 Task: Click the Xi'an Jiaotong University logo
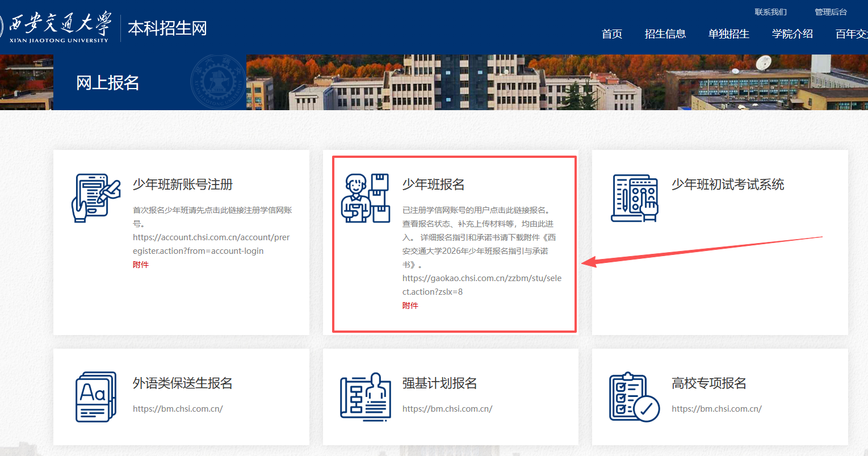tap(57, 27)
